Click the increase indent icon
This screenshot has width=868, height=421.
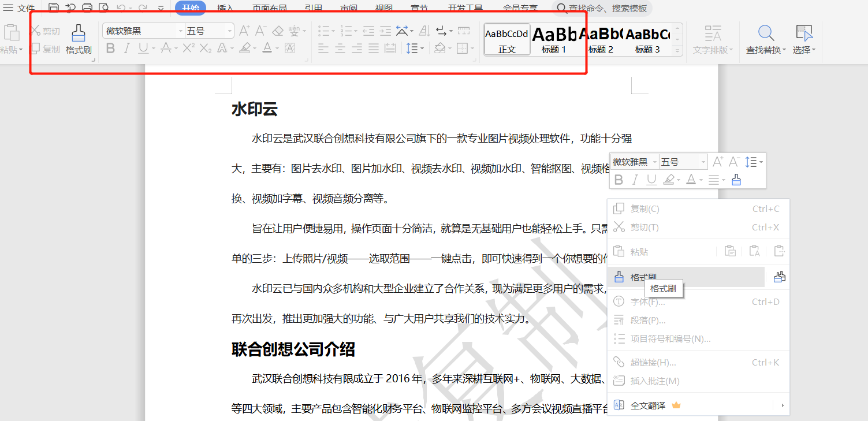coord(385,31)
